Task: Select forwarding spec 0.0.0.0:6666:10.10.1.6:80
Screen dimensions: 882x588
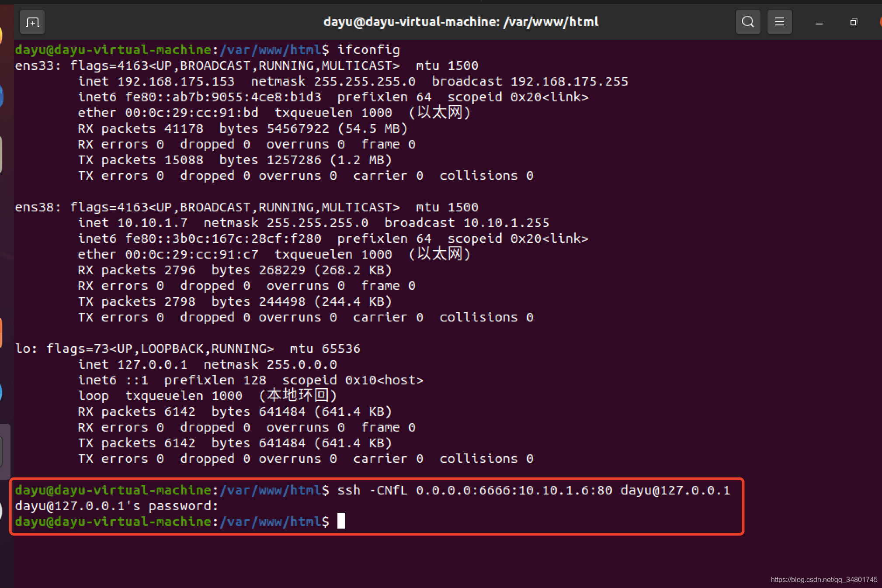Action: click(x=514, y=490)
